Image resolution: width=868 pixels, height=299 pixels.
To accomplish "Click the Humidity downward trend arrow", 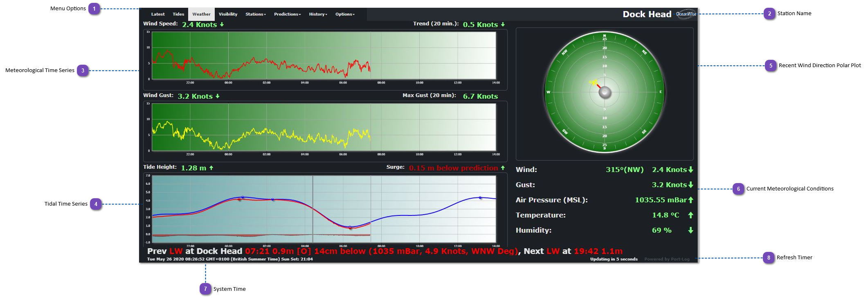I will [x=690, y=230].
